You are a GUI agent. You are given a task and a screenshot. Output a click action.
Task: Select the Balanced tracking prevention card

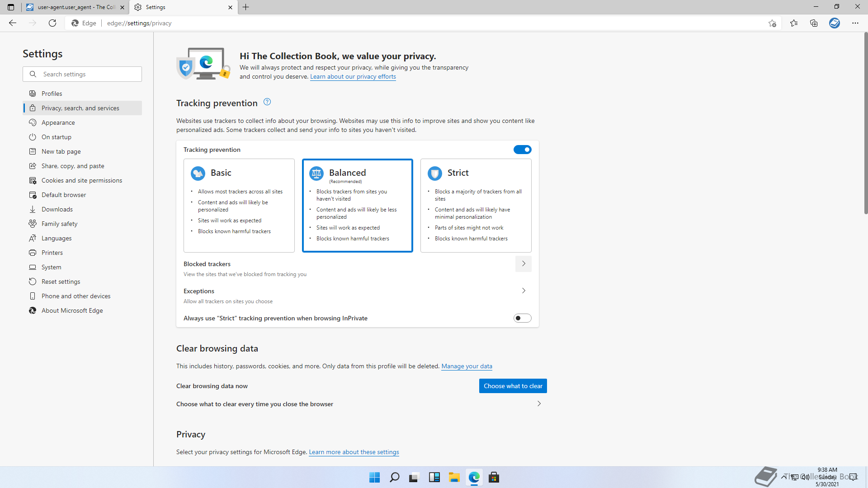click(358, 206)
